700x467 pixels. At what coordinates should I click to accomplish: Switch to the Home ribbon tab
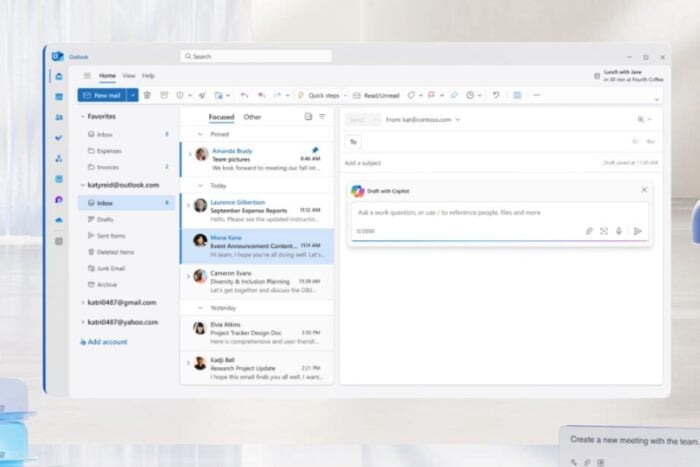click(x=107, y=75)
